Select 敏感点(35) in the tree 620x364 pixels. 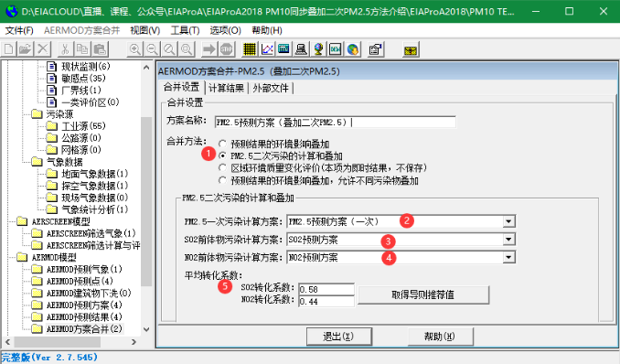[x=83, y=79]
